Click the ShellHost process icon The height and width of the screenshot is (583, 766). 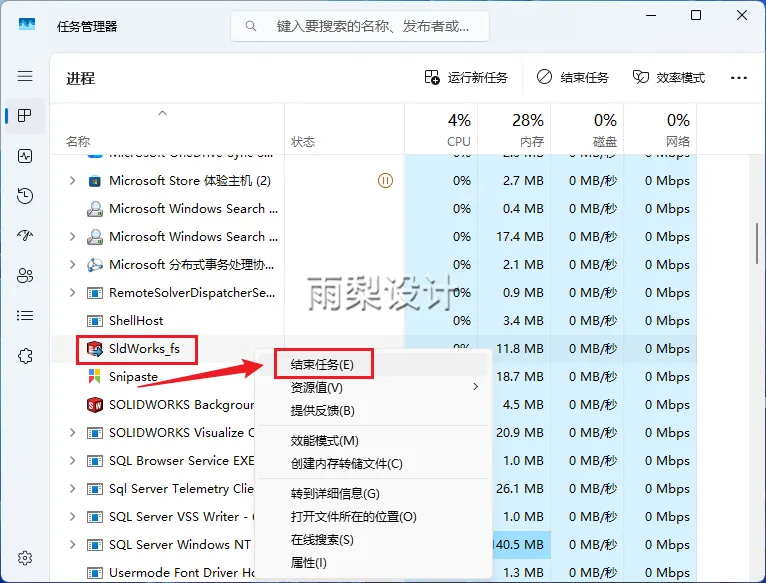tap(94, 321)
